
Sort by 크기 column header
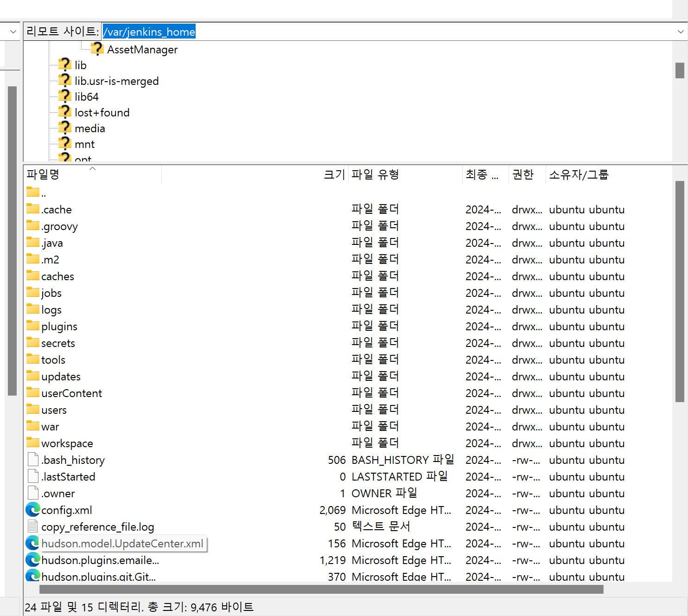[x=255, y=174]
